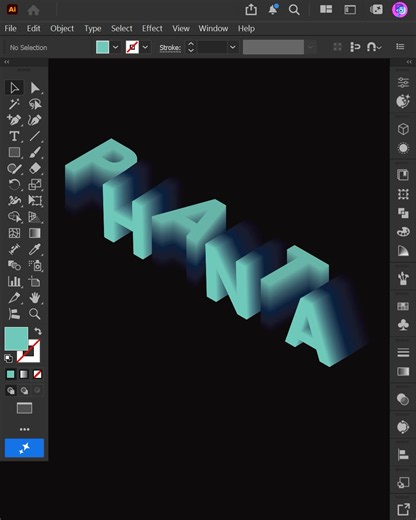Select the Artboard tool

point(35,282)
